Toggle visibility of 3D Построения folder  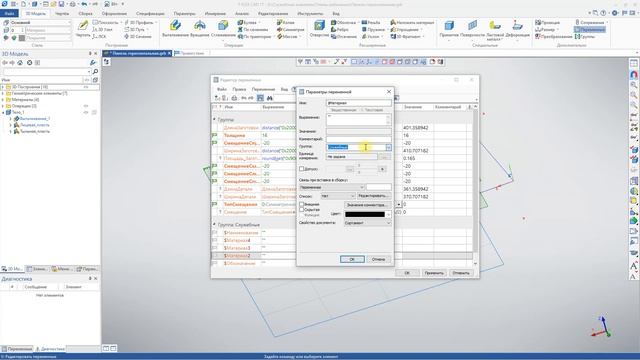click(x=86, y=87)
